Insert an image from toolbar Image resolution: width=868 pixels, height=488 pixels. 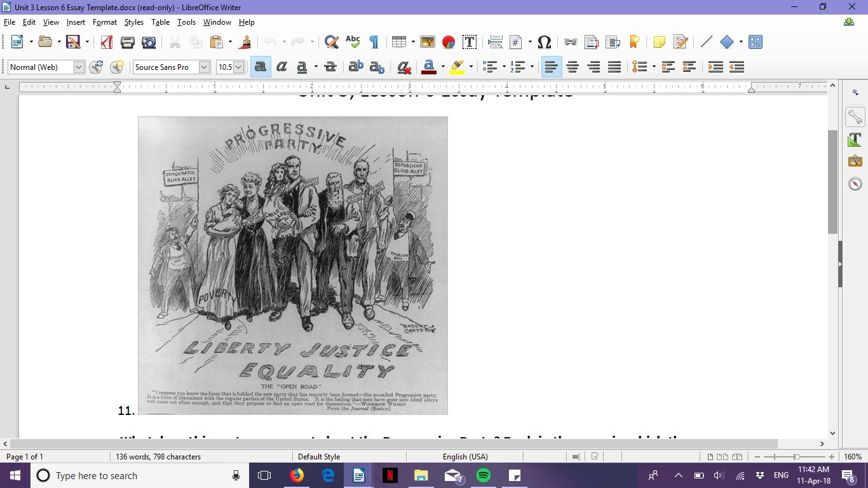point(427,43)
